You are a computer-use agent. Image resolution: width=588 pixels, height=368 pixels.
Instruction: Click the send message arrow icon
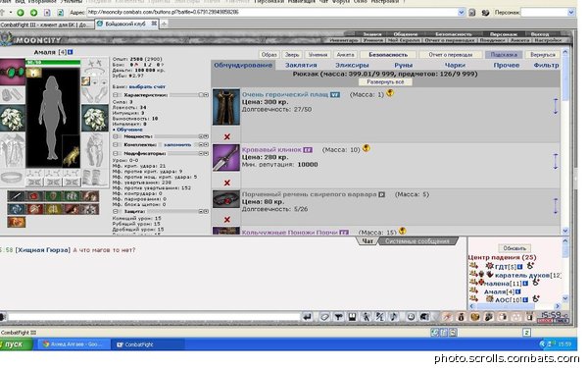pyautogui.click(x=308, y=317)
